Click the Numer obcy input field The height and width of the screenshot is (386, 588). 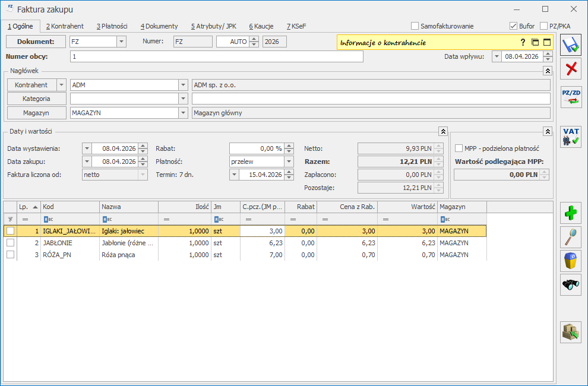point(216,56)
